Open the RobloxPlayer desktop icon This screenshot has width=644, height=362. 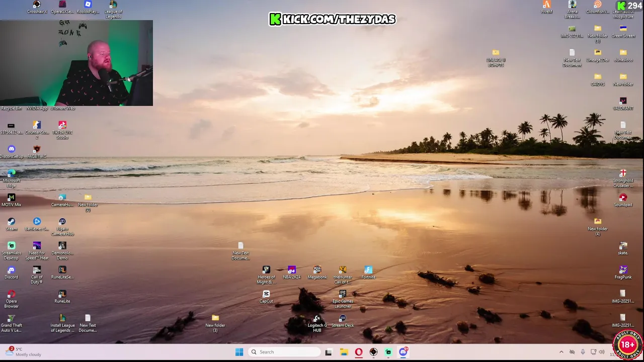[x=88, y=8]
